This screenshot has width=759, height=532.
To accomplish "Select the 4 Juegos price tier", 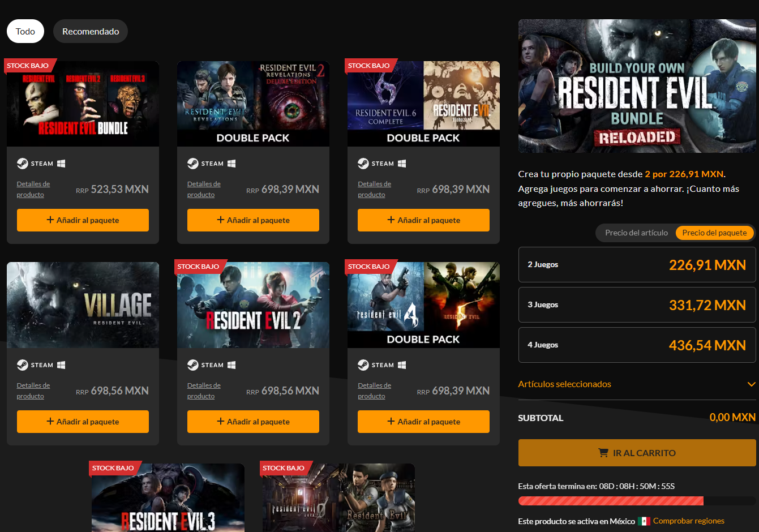I will (637, 345).
